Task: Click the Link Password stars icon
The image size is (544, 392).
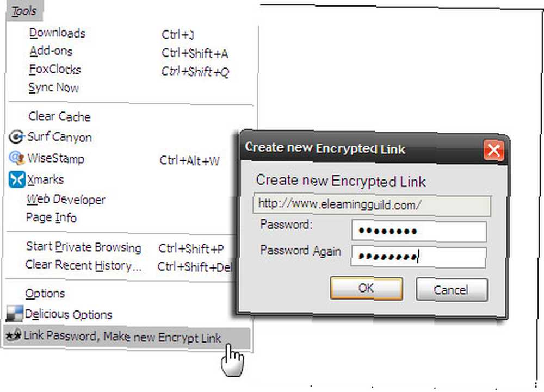Action: (13, 335)
